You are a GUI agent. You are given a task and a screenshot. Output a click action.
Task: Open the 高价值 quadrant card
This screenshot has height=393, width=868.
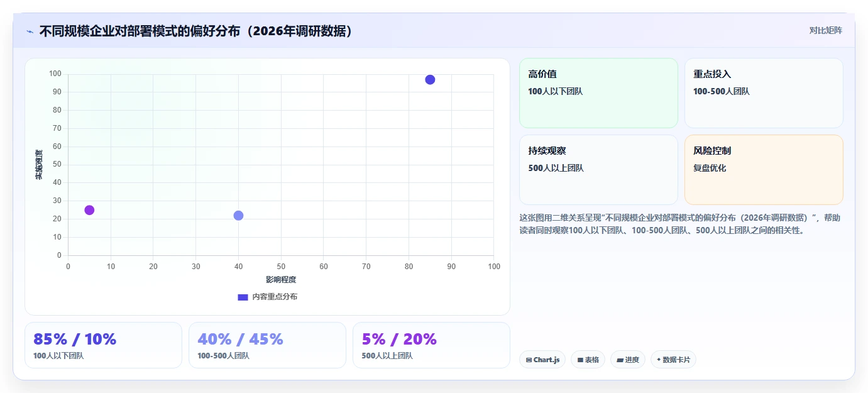click(598, 93)
